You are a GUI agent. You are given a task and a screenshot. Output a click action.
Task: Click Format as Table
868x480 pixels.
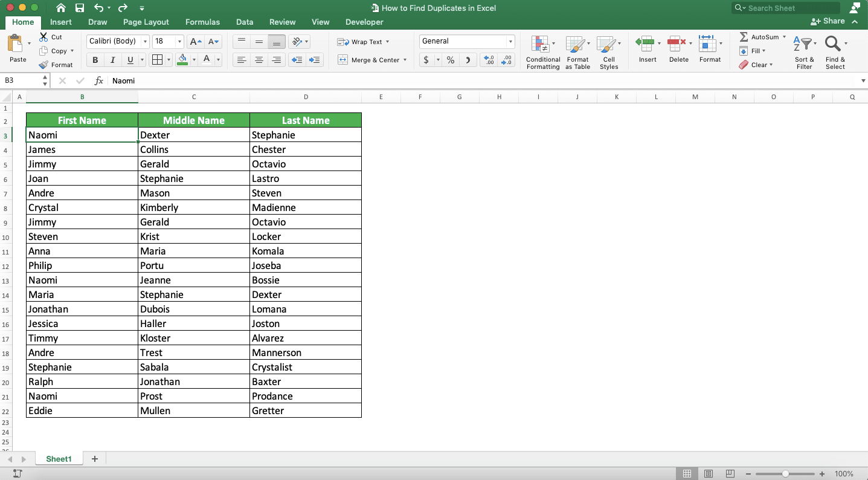(x=577, y=51)
